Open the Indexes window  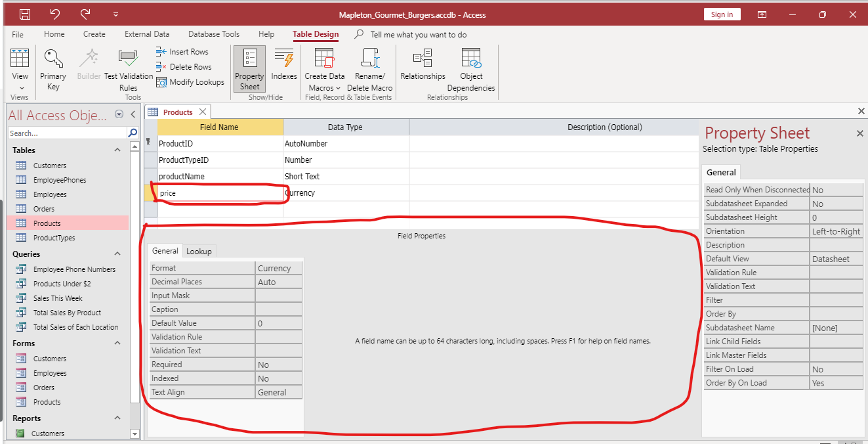[x=284, y=64]
